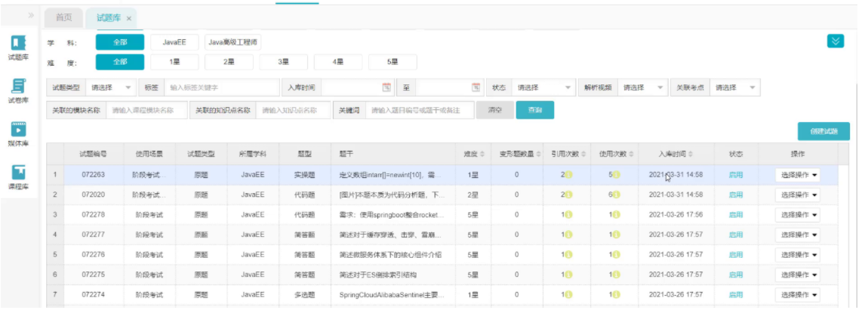Focus the 标签 keyword input field
Viewport: 868px width, 313px height.
pos(221,87)
